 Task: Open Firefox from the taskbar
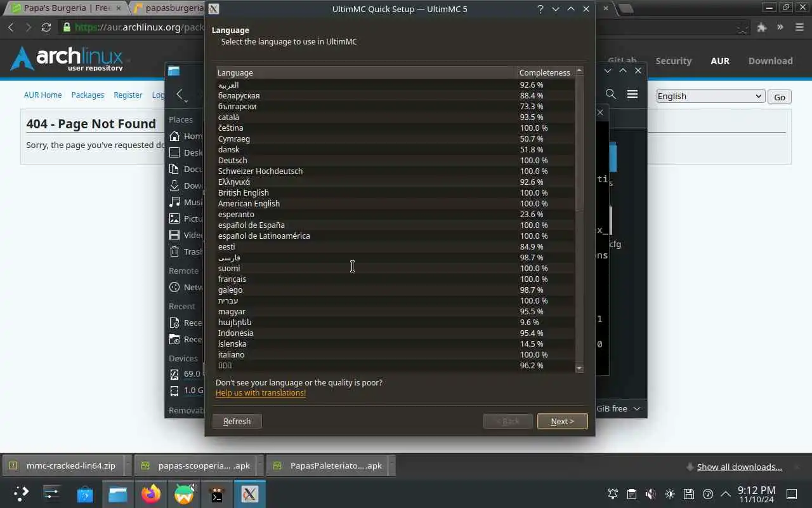(151, 493)
